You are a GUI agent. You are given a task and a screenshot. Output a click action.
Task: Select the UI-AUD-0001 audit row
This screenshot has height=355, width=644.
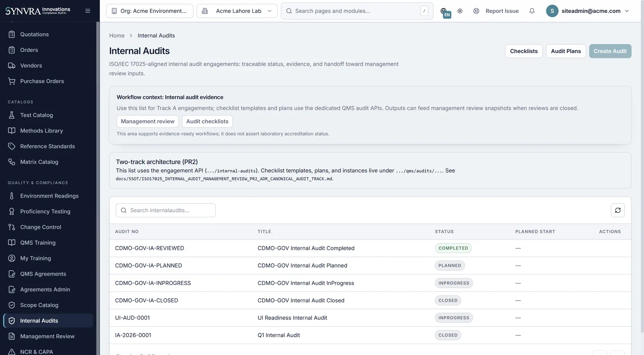(x=370, y=318)
